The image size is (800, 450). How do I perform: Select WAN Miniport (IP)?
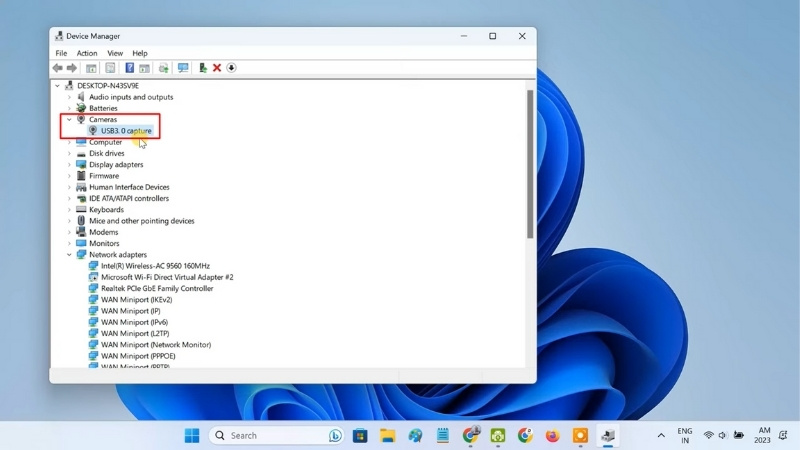[x=131, y=311]
